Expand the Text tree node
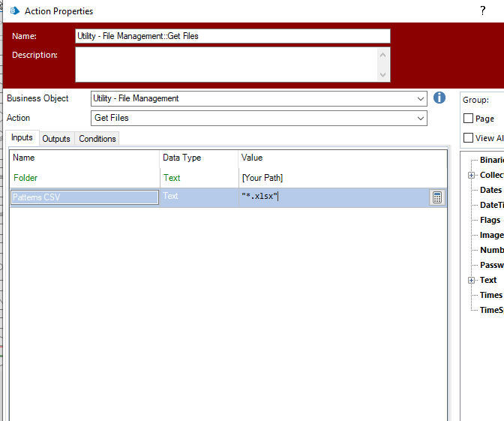Viewport: 504px width, 421px height. (x=472, y=280)
